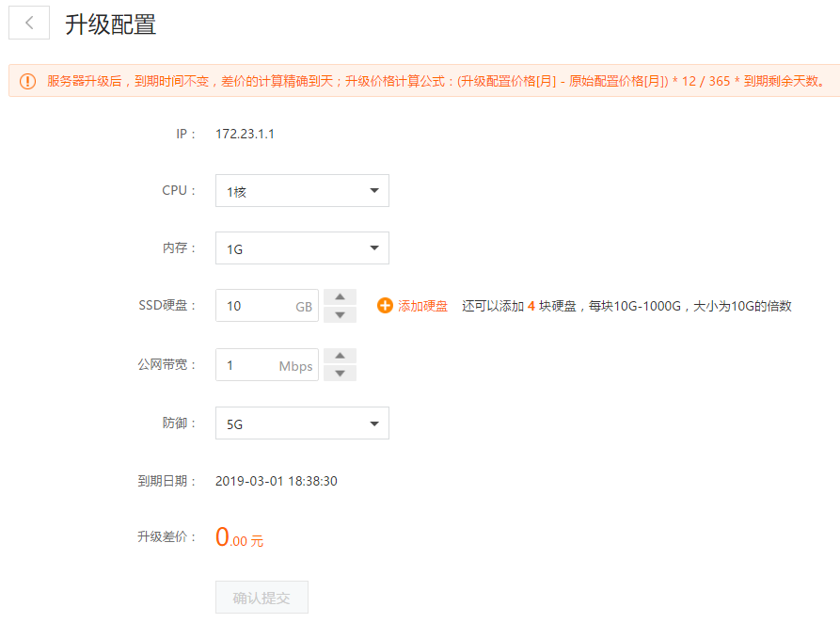The width and height of the screenshot is (840, 623).
Task: Increase the SSD硬盘 size with the up arrow
Action: 340,297
